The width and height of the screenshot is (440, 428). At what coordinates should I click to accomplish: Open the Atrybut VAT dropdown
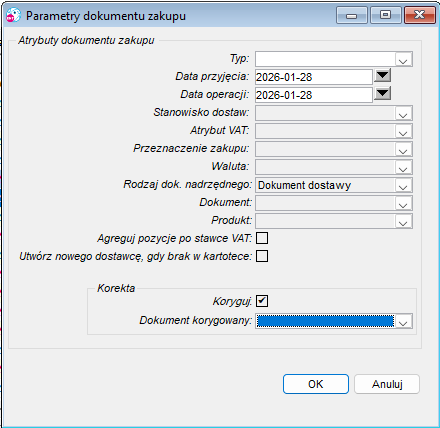pos(403,131)
